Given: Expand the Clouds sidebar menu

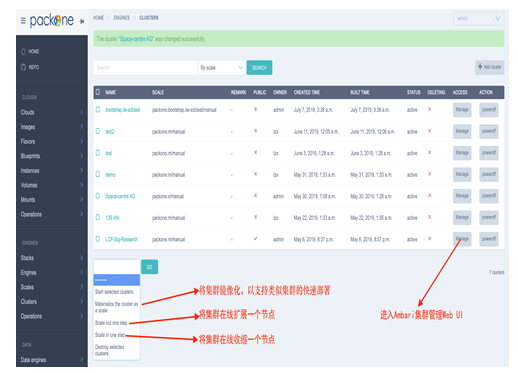Looking at the screenshot, I should point(52,112).
